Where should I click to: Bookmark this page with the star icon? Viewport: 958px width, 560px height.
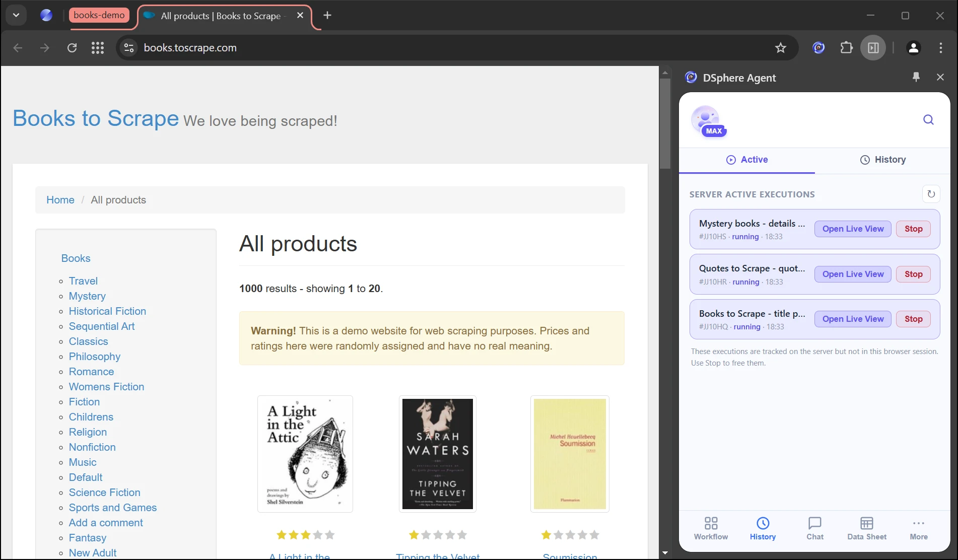pyautogui.click(x=780, y=48)
